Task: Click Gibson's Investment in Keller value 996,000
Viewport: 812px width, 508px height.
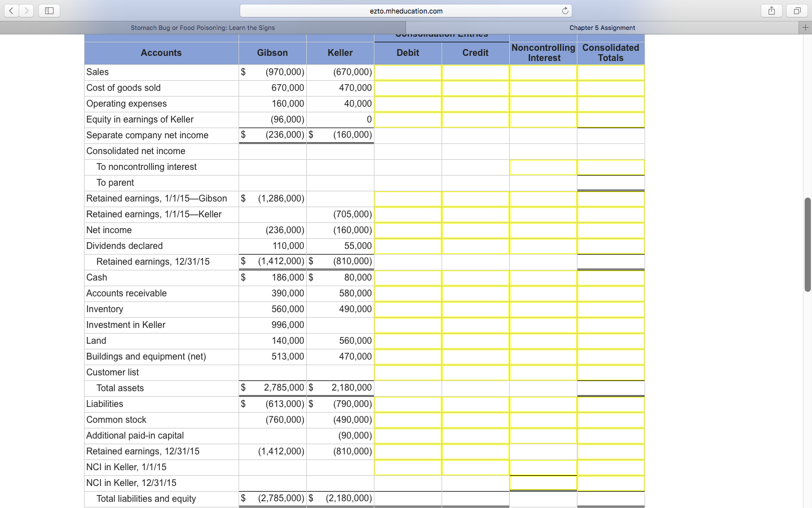Action: 288,325
